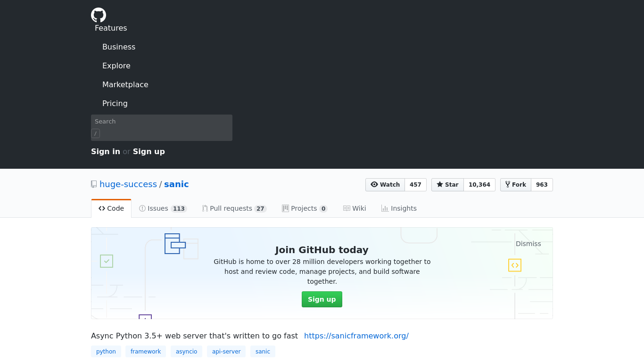
Task: Click the green checkmark icon in the banner
Action: (107, 261)
